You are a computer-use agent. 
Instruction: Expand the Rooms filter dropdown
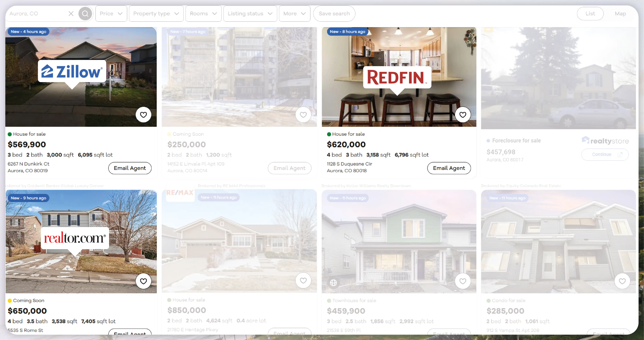point(203,13)
